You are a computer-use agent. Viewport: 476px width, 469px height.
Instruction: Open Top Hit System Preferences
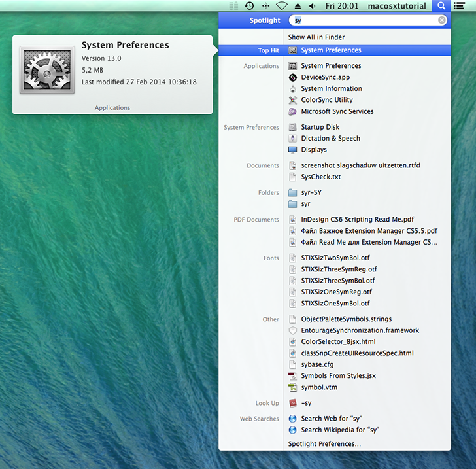335,50
